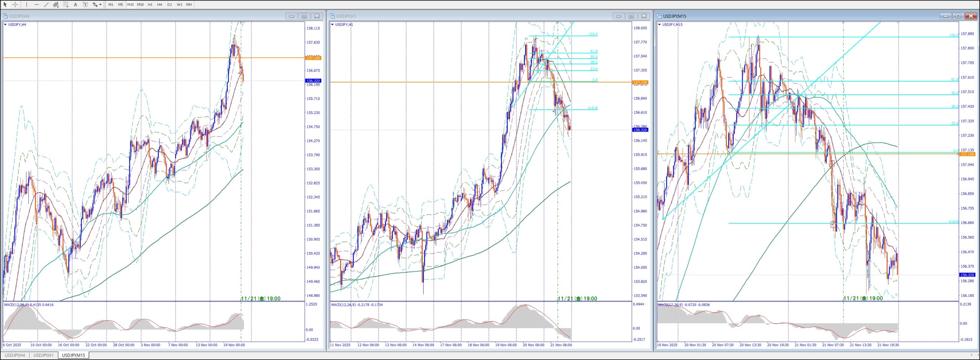980x360 pixels.
Task: Select the Fibonacci Retracement tool
Action: tap(66, 5)
